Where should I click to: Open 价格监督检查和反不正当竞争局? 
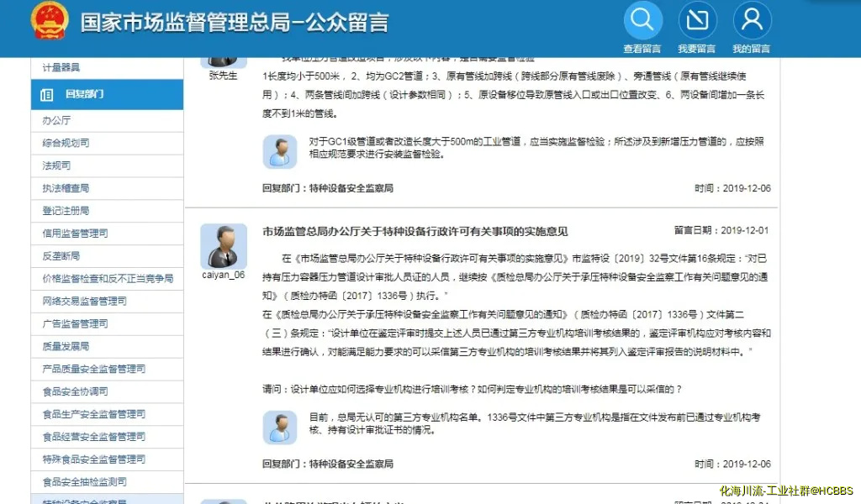click(108, 279)
